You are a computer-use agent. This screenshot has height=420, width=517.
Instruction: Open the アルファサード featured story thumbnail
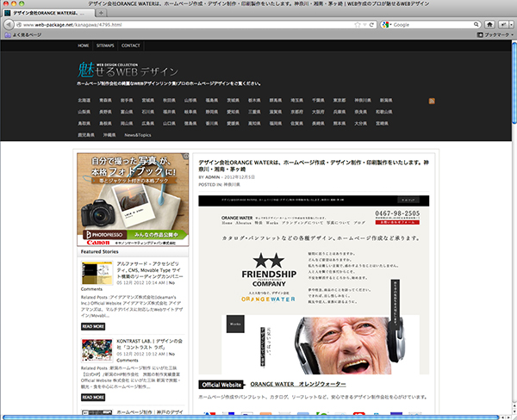pos(97,273)
